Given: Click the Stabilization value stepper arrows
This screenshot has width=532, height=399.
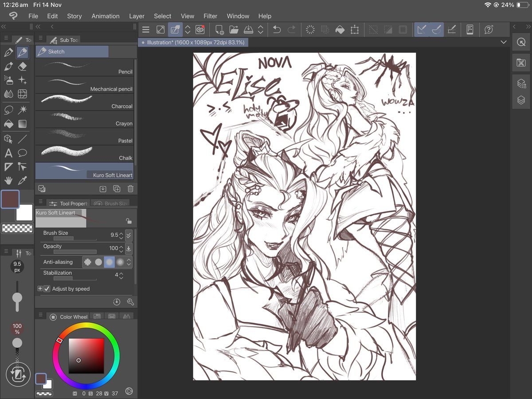Looking at the screenshot, I should pyautogui.click(x=121, y=275).
